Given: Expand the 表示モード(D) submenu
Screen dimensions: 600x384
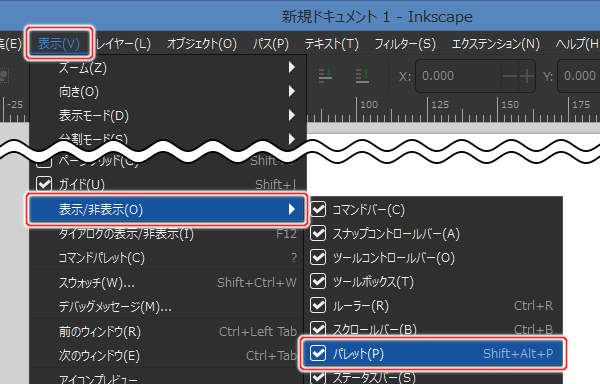Looking at the screenshot, I should tap(168, 115).
